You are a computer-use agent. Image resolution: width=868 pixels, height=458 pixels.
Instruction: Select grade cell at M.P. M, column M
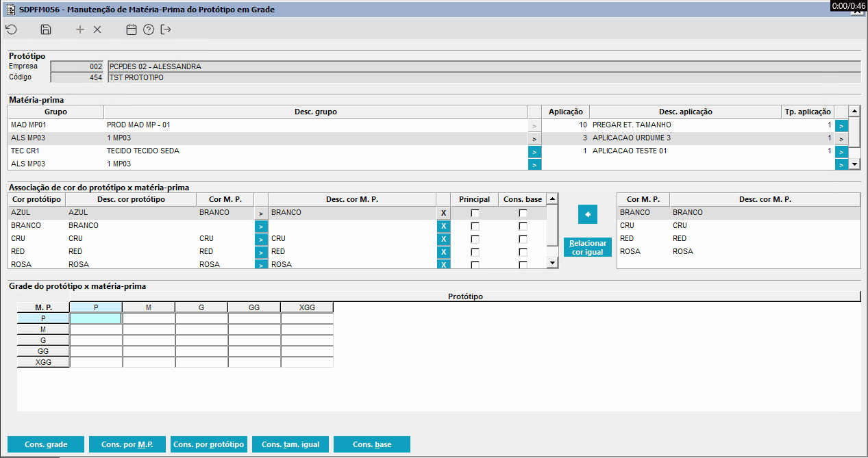click(149, 329)
